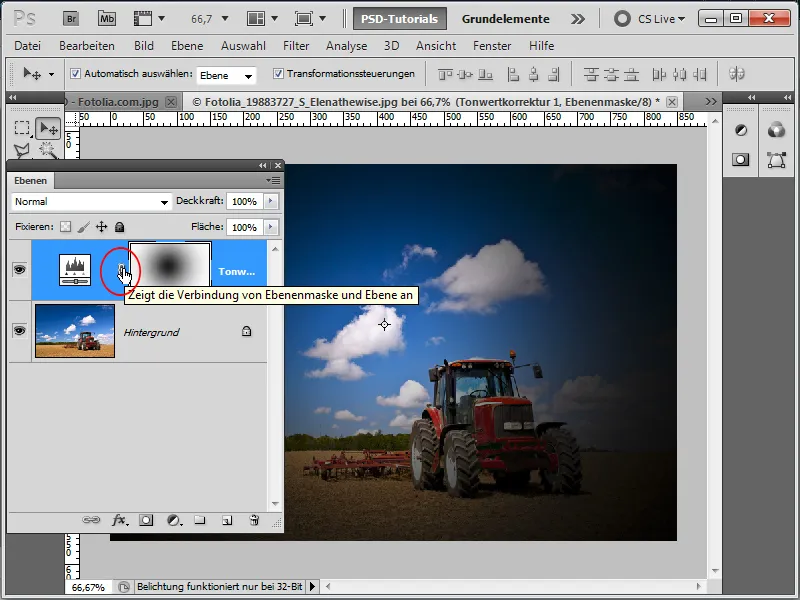Hide the Hintergrund layer eye
Image resolution: width=800 pixels, height=600 pixels.
click(19, 331)
